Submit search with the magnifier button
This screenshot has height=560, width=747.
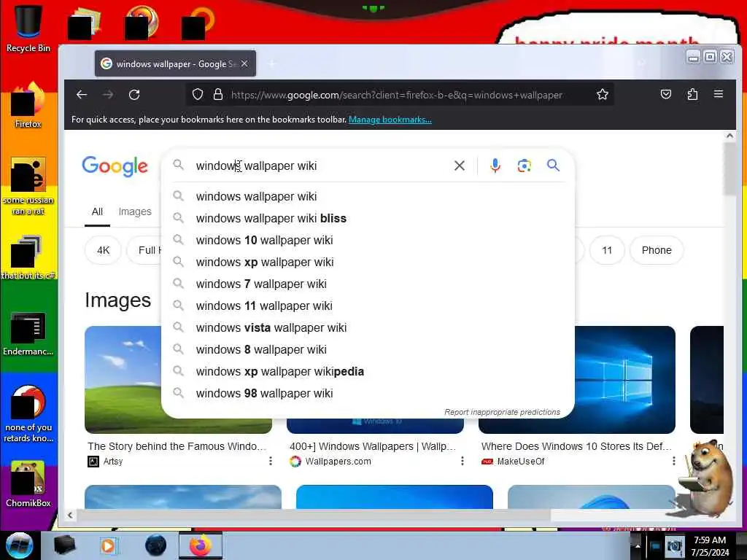553,166
